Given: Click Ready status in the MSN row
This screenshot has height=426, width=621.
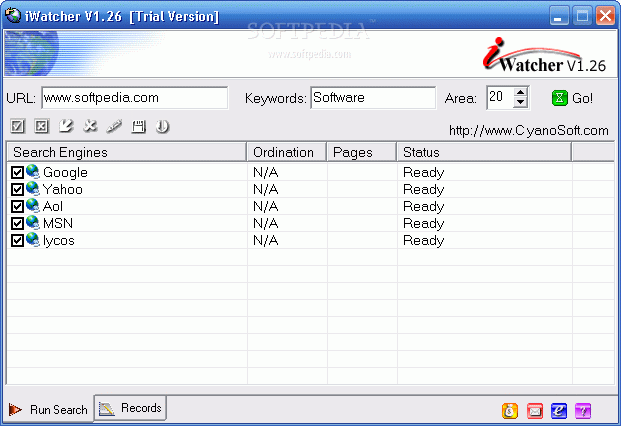Looking at the screenshot, I should (423, 224).
